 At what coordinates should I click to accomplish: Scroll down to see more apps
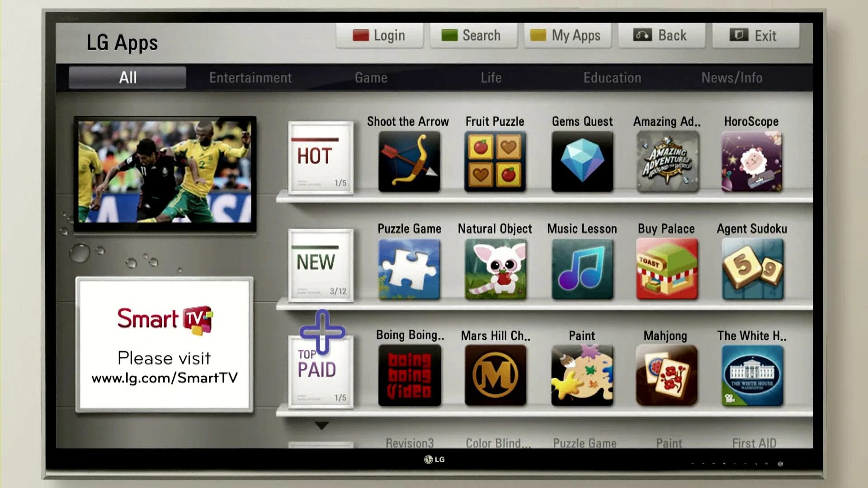(x=320, y=425)
